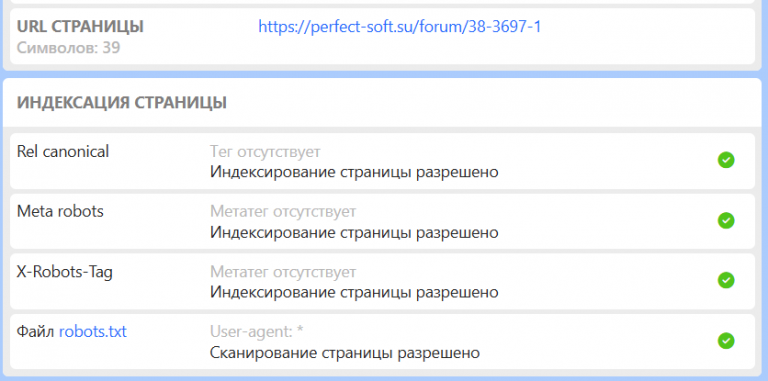This screenshot has width=768, height=381.
Task: Click 'Метатег отсутствует' in X-Robots-Tag row
Action: pyautogui.click(x=283, y=272)
